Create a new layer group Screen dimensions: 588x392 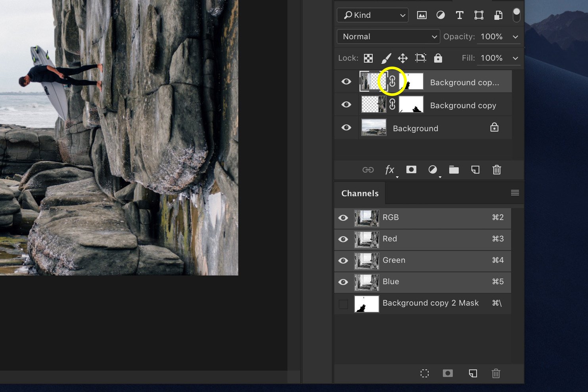[454, 170]
